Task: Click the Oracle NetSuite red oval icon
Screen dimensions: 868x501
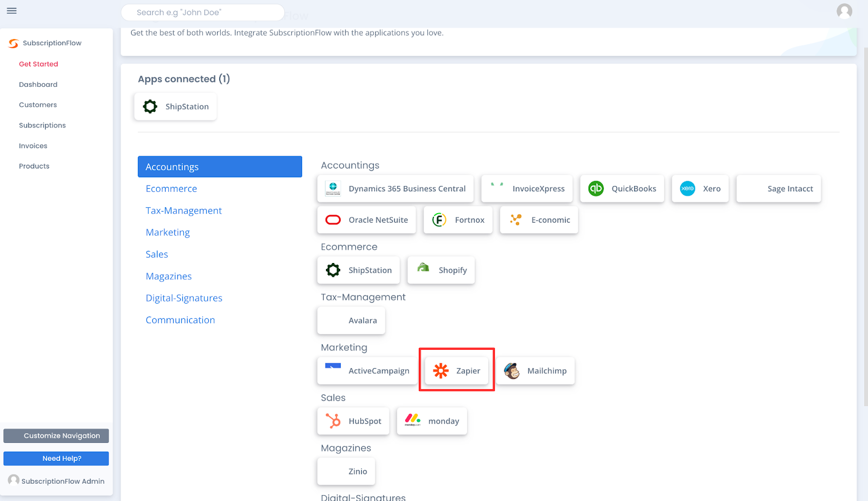Action: pyautogui.click(x=333, y=220)
